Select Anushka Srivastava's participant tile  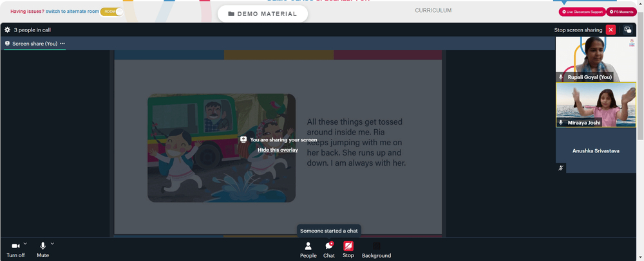tap(596, 150)
